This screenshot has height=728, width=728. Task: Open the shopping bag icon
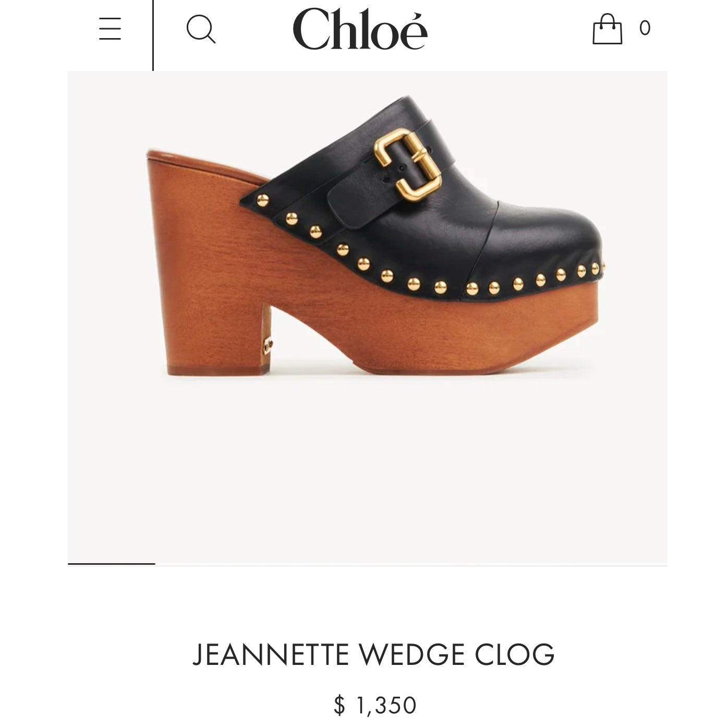coord(608,29)
